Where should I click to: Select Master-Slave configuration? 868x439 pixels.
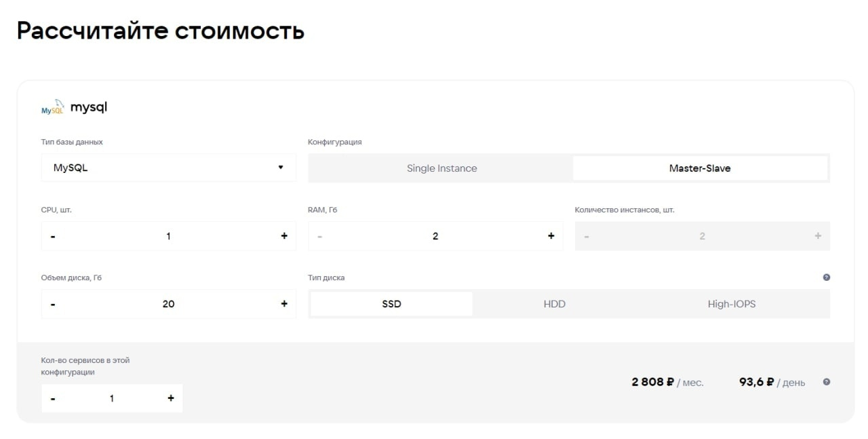700,168
